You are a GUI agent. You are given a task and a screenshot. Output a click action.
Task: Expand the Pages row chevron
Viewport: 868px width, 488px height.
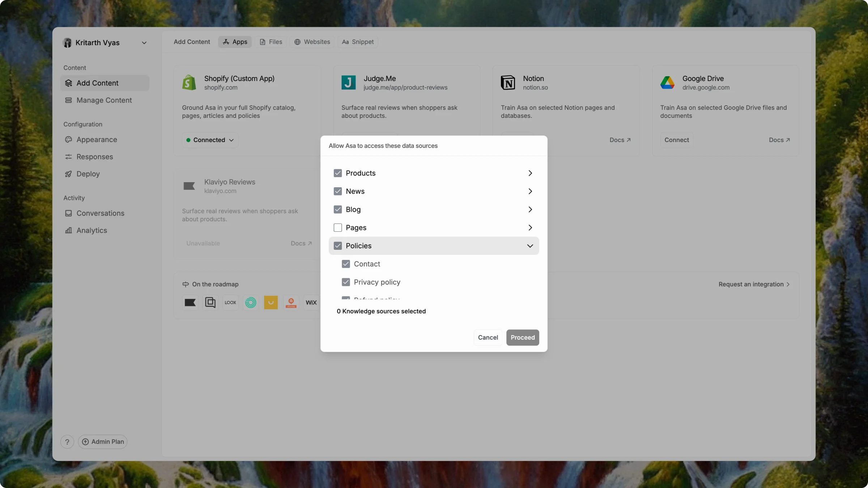point(530,227)
